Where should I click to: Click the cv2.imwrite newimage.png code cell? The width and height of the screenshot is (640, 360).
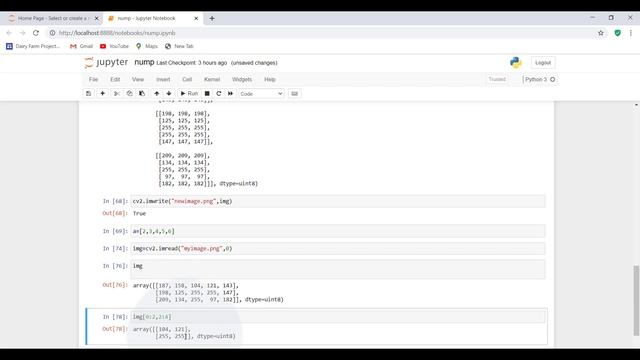(x=338, y=201)
